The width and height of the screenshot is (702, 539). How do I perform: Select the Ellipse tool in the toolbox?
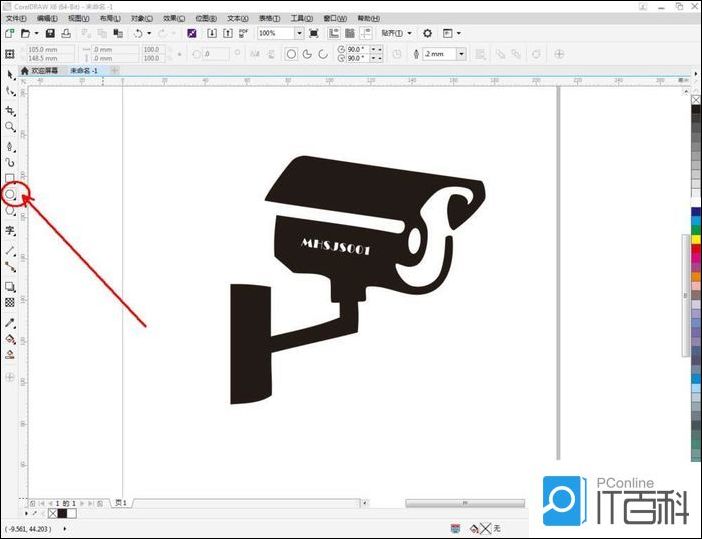[10, 195]
